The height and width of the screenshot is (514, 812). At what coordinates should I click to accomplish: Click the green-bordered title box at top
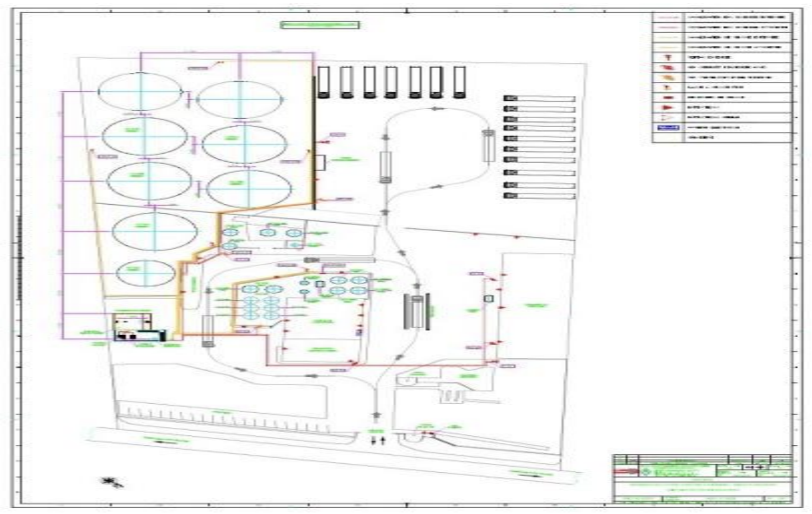click(x=320, y=25)
